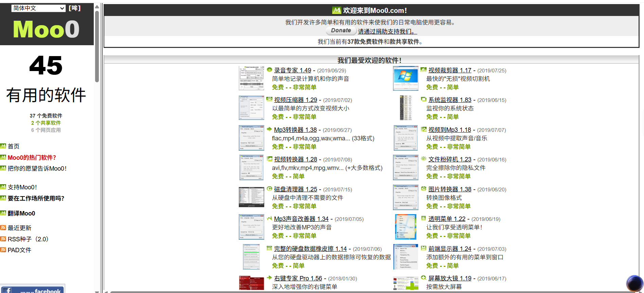Click the 视频裁剪器 screenshot thumbnail
Image resolution: width=644 pixels, height=293 pixels.
tap(406, 78)
